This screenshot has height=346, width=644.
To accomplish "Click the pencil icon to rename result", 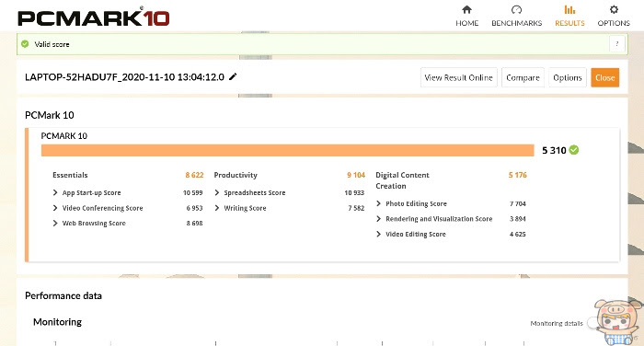I will (x=233, y=76).
